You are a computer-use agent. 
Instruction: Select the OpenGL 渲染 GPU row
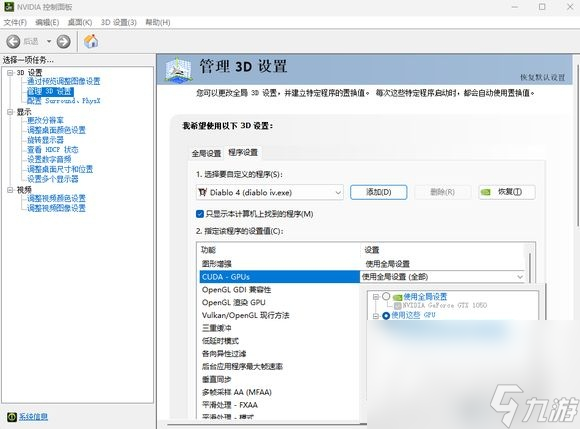pyautogui.click(x=280, y=303)
